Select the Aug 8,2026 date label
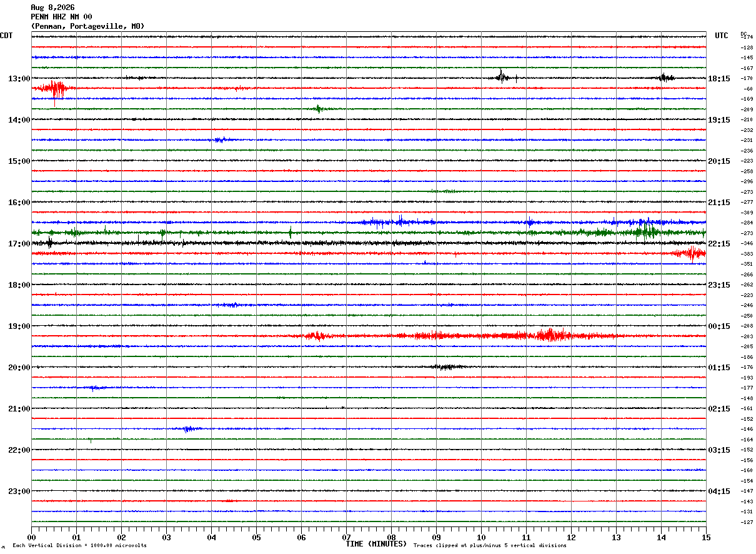 (x=52, y=8)
